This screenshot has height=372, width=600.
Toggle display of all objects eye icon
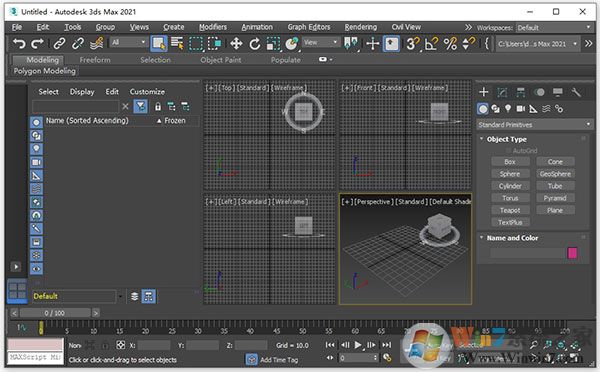(36, 269)
